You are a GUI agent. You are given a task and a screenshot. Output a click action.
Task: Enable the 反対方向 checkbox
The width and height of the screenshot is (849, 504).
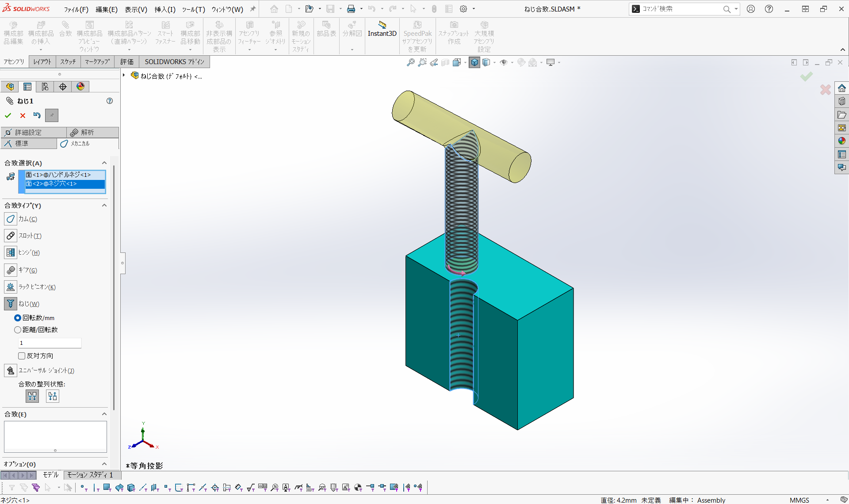(x=22, y=356)
